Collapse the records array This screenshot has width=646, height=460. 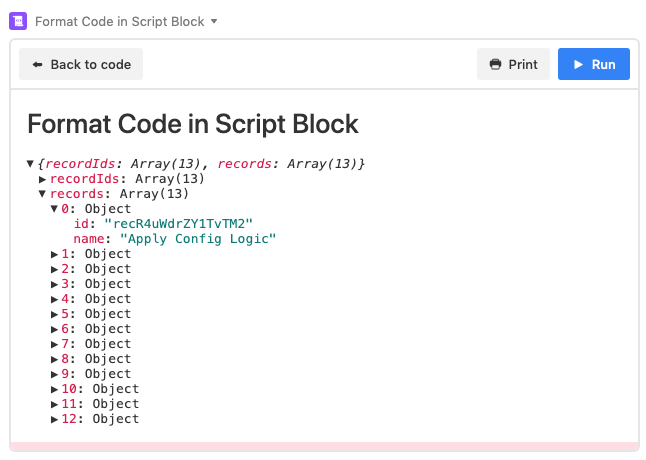(x=42, y=194)
